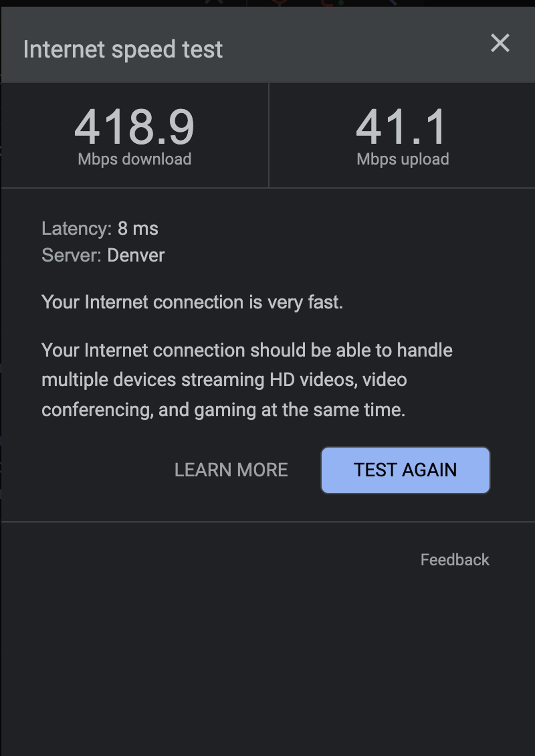This screenshot has width=535, height=756.
Task: Open the LEARN MORE link
Action: 231,470
